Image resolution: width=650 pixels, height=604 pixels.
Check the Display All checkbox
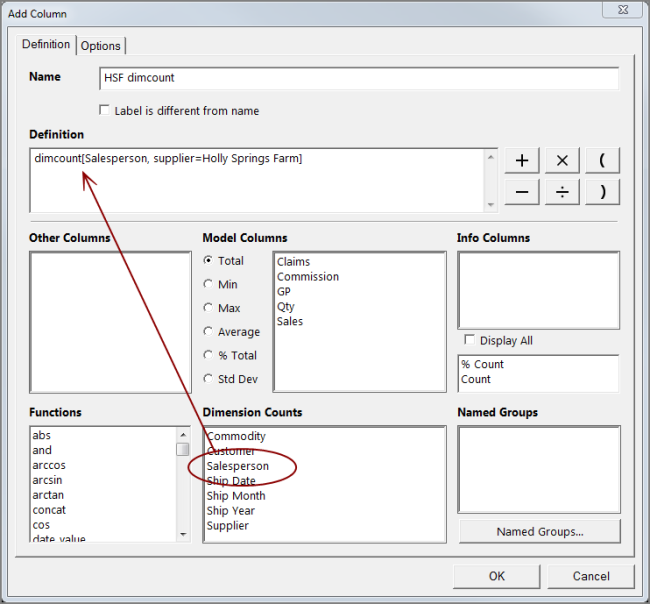coord(470,340)
